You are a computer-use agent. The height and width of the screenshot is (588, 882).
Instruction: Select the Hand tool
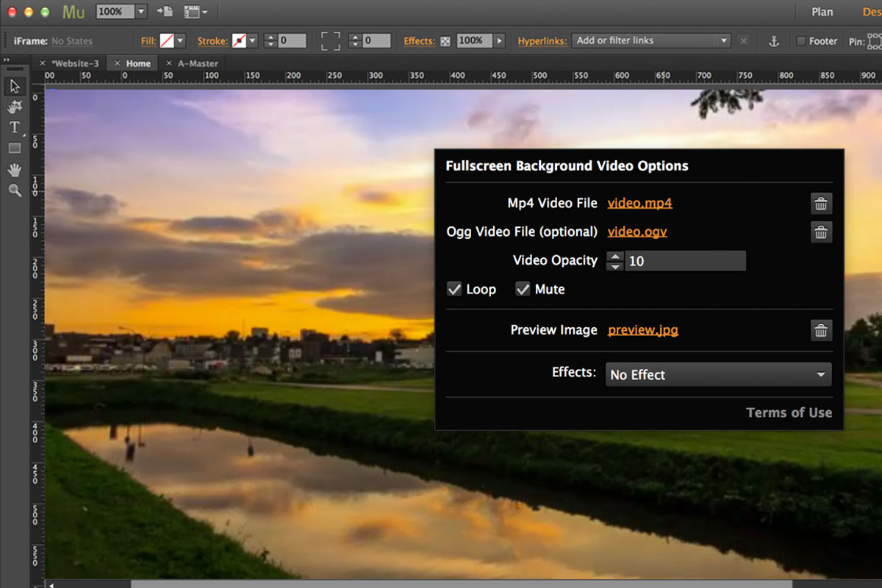pos(14,170)
